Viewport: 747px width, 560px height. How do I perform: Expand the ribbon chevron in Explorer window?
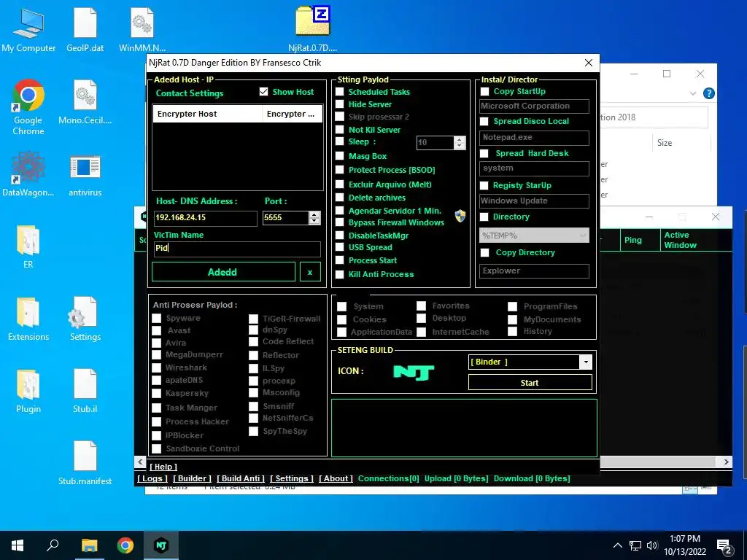click(x=693, y=93)
